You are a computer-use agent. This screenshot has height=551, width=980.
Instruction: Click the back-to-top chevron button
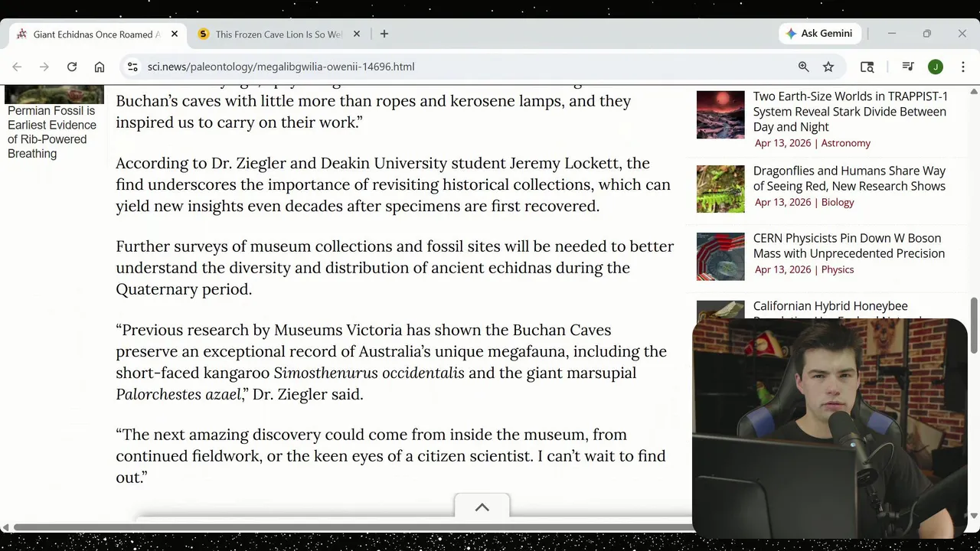482,507
